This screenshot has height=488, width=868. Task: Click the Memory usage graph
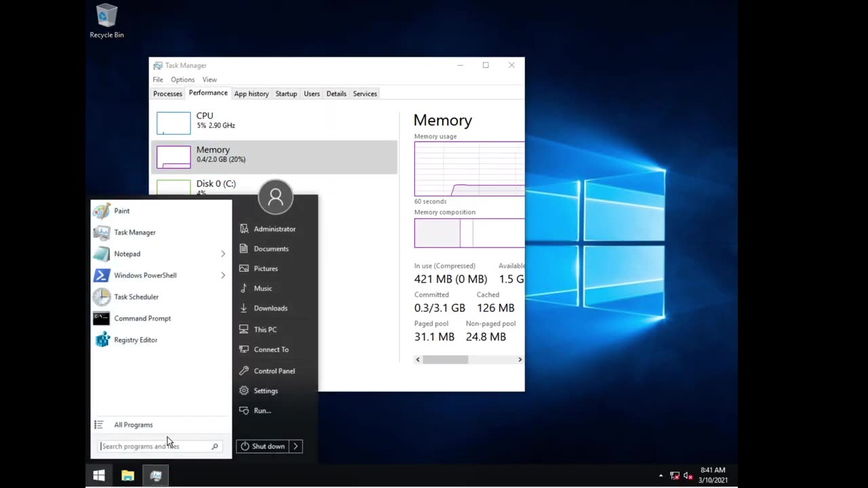click(x=469, y=169)
